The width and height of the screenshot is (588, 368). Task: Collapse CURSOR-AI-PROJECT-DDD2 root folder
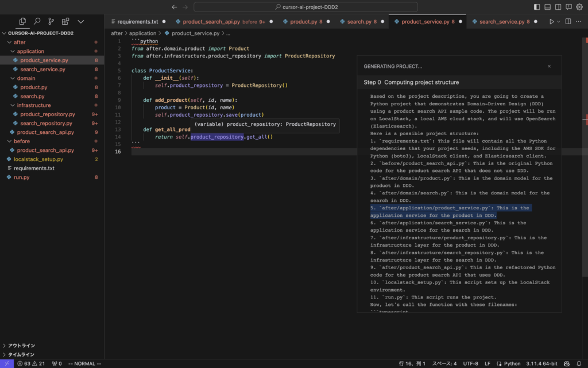(x=41, y=33)
